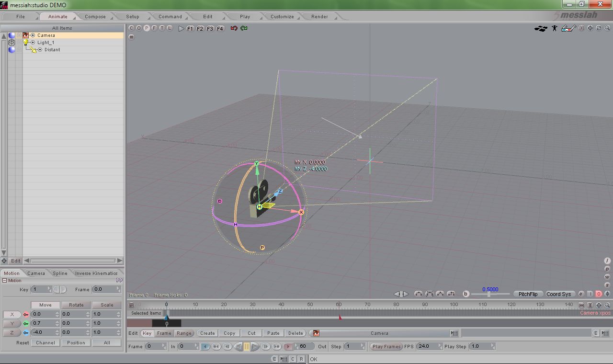Toggle the Range edit mode
613x364 pixels.
(x=184, y=333)
